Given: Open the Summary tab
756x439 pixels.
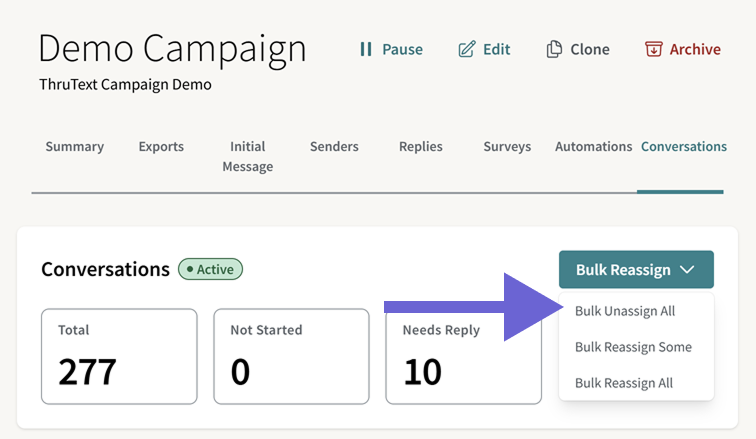Looking at the screenshot, I should click(x=75, y=146).
